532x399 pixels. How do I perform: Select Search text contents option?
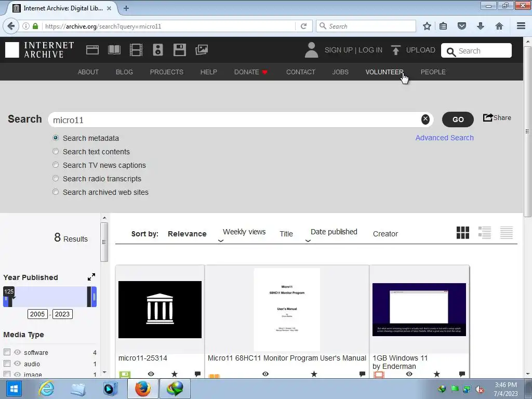[x=56, y=151]
